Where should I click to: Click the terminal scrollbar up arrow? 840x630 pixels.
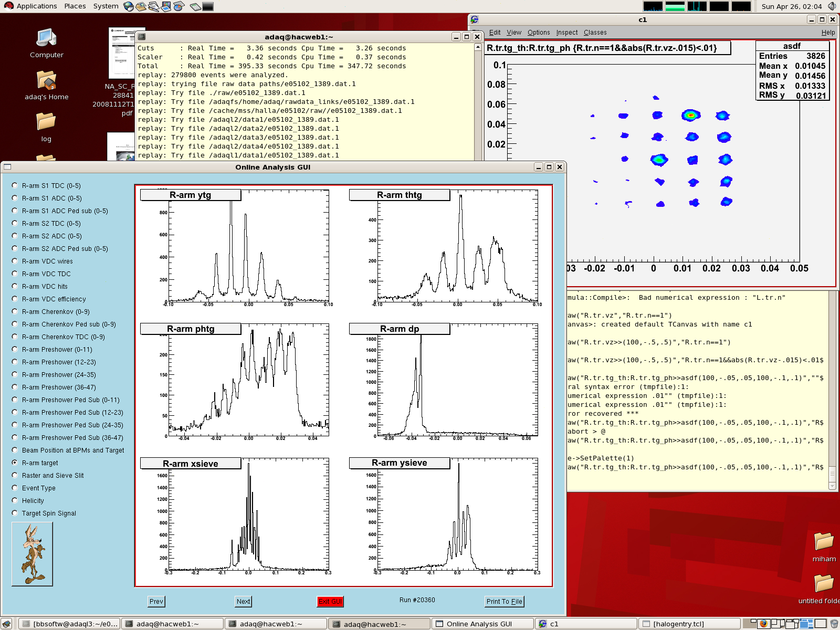(478, 47)
